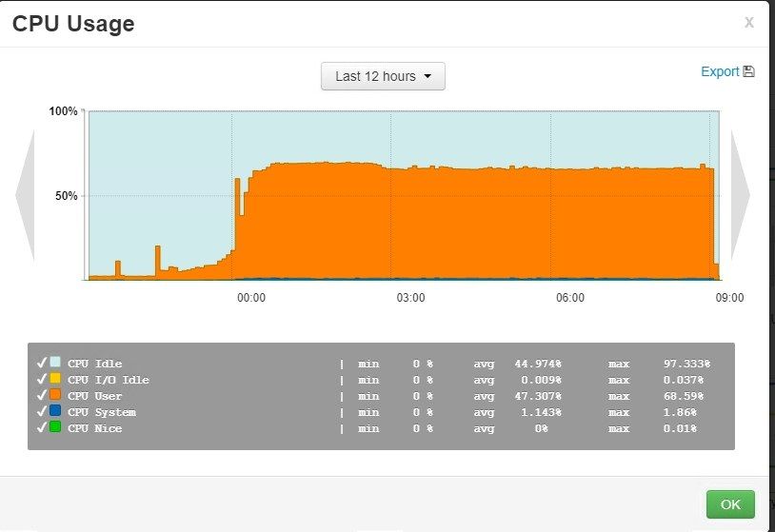Go to later time with right arrow
The image size is (775, 532).
(741, 195)
